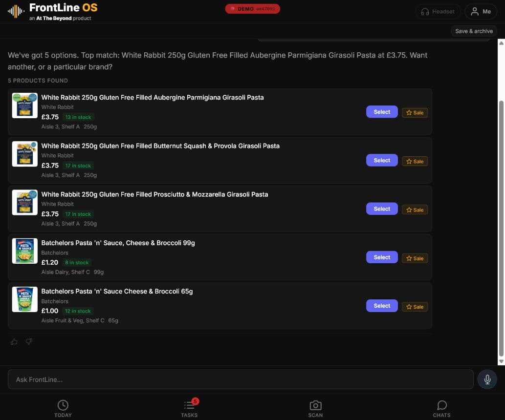Click the Butternut Squash & Provola title
505x420 pixels.
click(x=160, y=146)
